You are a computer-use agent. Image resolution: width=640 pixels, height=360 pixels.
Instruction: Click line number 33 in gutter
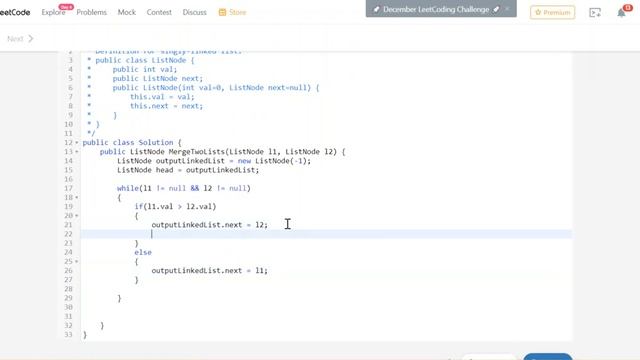click(x=68, y=335)
